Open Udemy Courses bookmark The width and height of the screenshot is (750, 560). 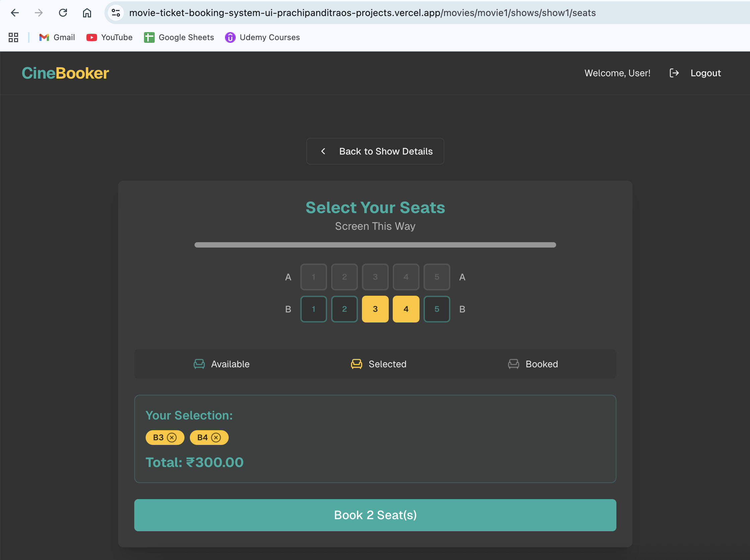pos(262,37)
